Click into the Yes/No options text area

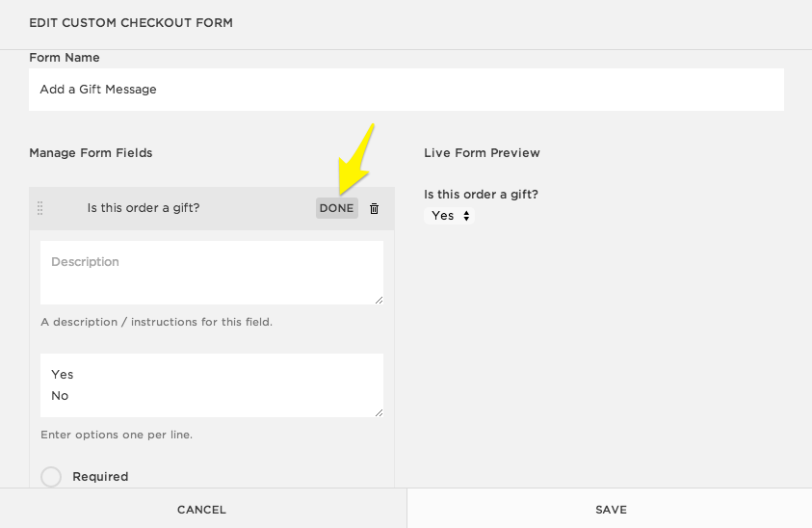tap(212, 385)
